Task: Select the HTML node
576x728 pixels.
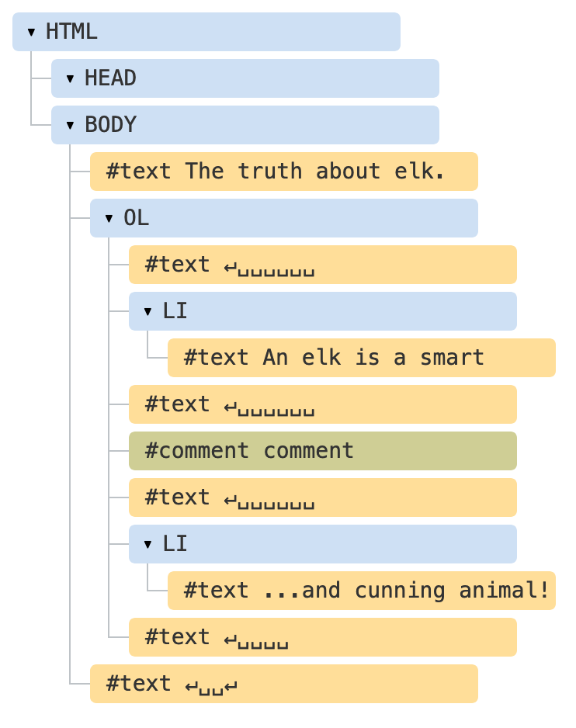Action: click(x=206, y=32)
